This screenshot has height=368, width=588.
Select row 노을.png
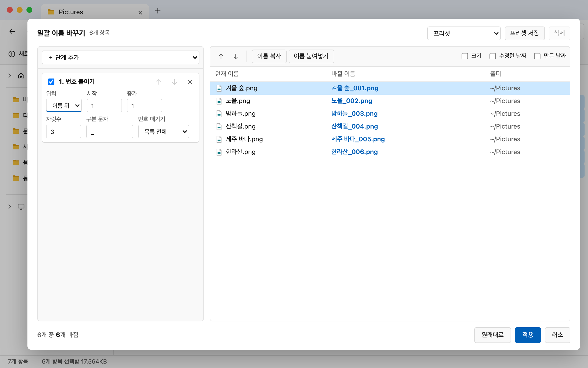click(390, 101)
